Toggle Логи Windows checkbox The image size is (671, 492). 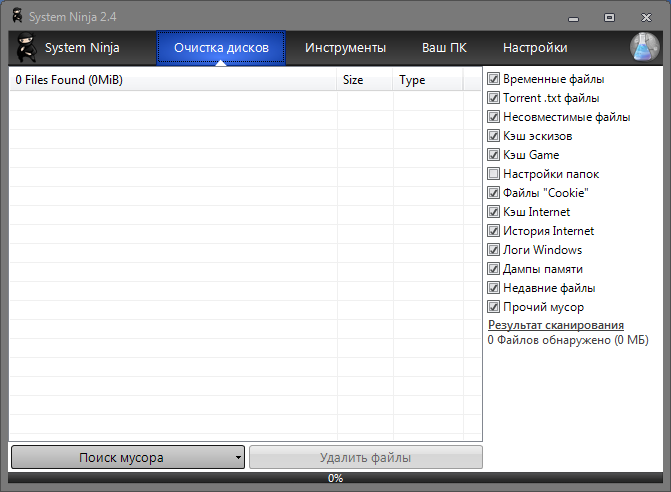(x=493, y=250)
